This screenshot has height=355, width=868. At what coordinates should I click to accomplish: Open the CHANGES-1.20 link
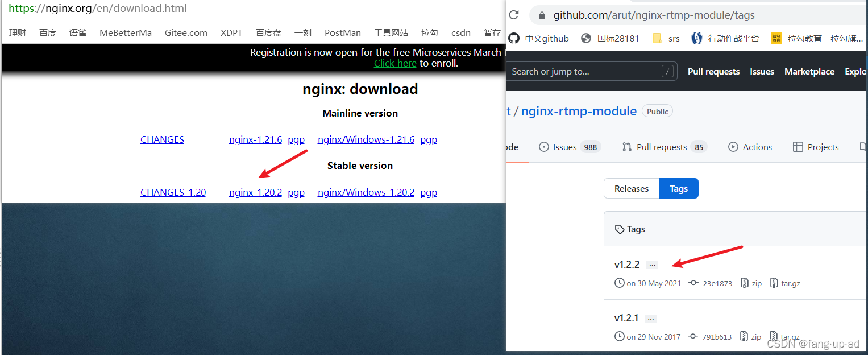tap(173, 192)
